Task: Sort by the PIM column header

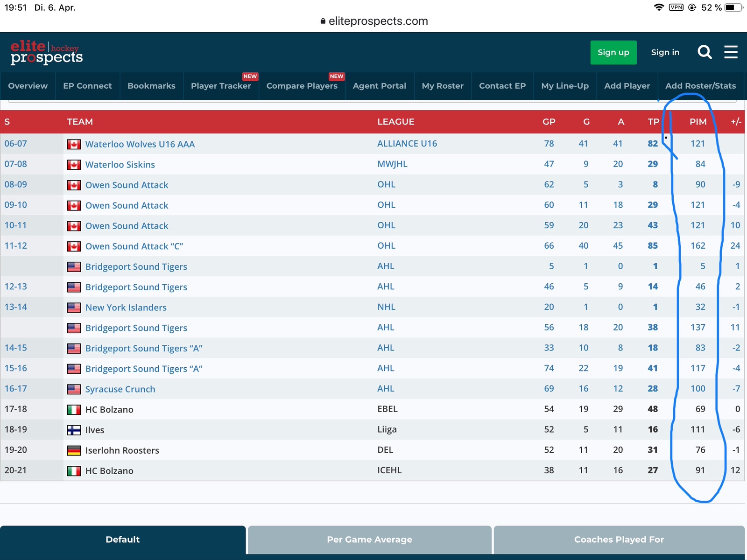Action: coord(698,122)
